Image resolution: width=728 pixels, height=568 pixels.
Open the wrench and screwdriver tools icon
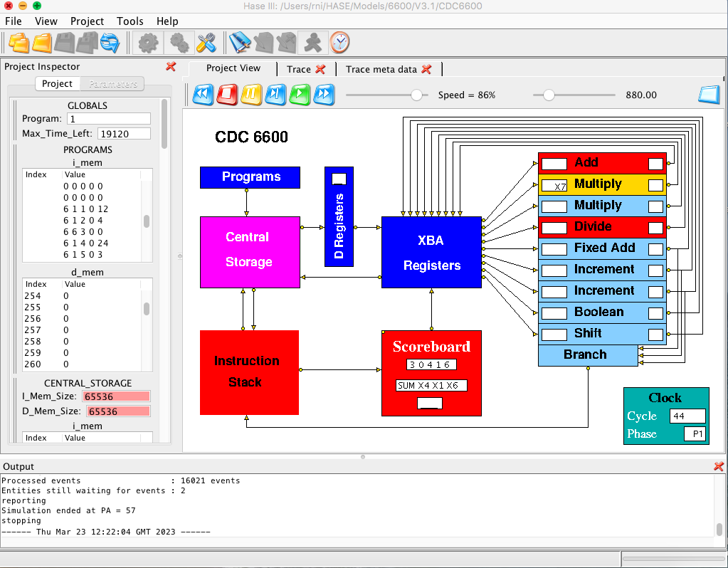206,43
